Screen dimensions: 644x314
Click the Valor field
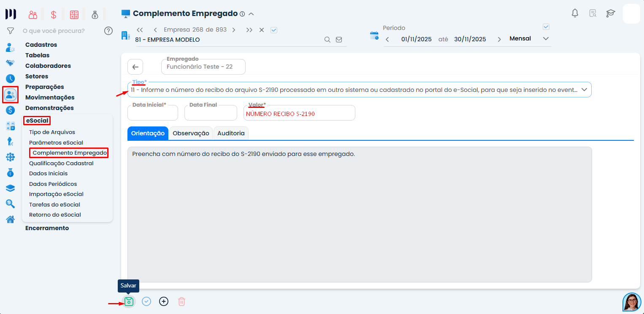299,113
